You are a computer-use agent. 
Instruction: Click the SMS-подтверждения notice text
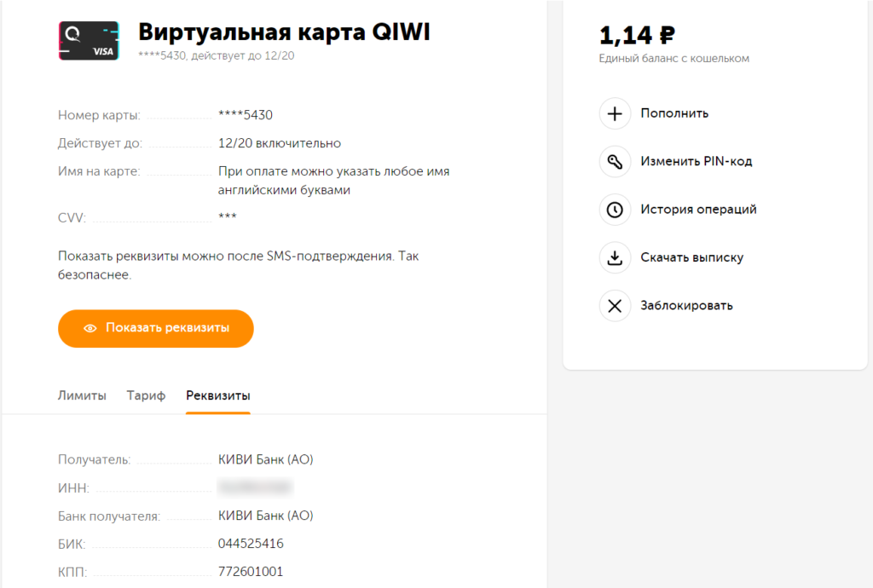tap(239, 265)
